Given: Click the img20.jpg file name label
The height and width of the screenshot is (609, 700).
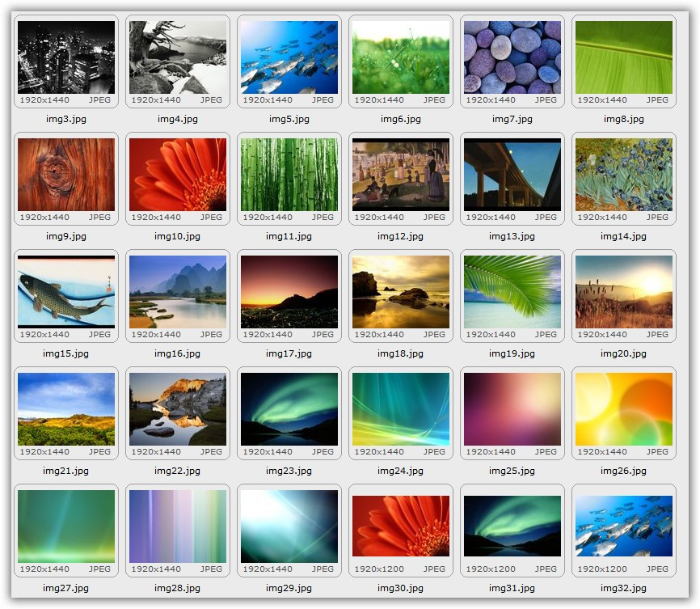Looking at the screenshot, I should tap(624, 354).
